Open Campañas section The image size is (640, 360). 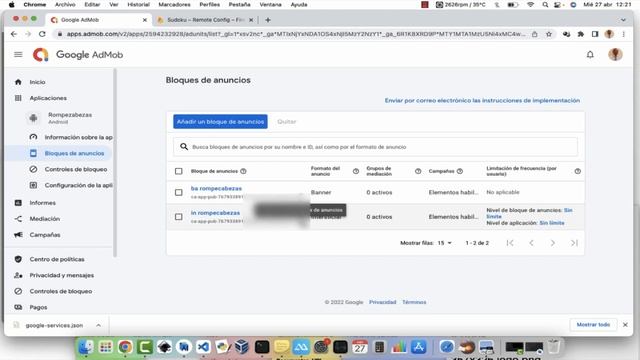(45, 235)
